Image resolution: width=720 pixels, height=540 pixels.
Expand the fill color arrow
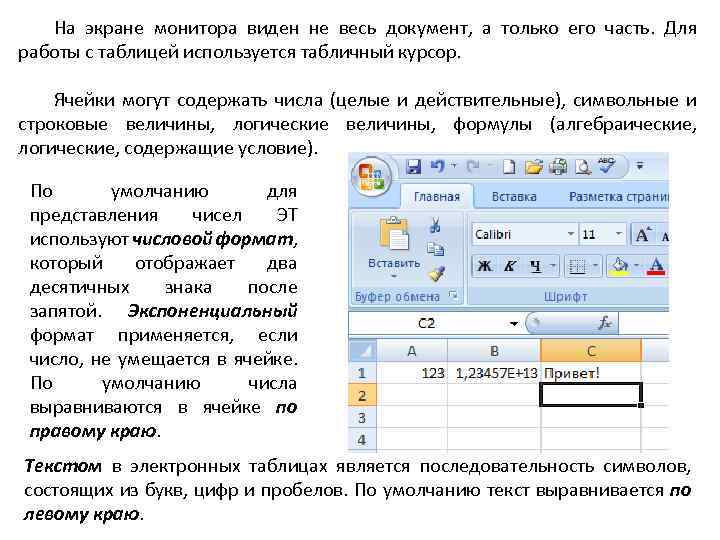pyautogui.click(x=636, y=265)
